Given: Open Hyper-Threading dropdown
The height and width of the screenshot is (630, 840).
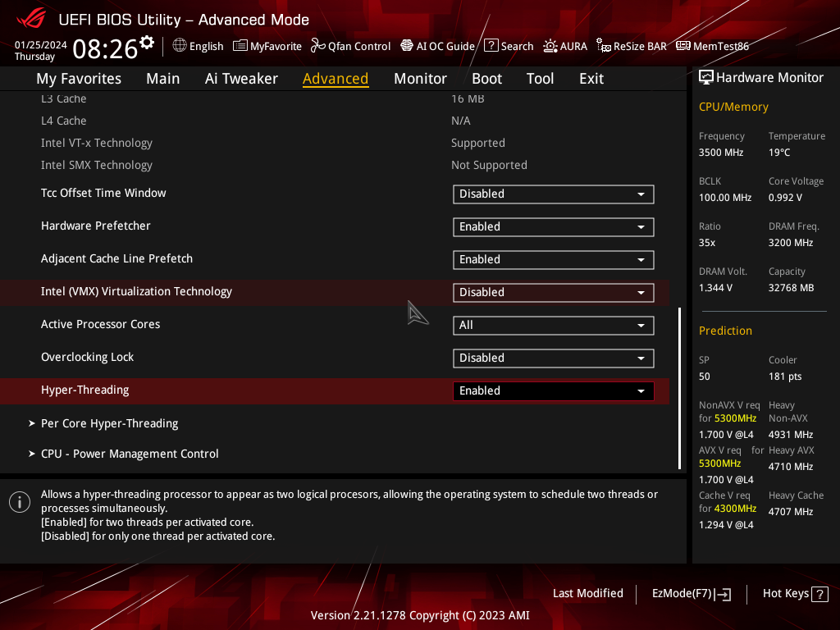Looking at the screenshot, I should coord(553,391).
